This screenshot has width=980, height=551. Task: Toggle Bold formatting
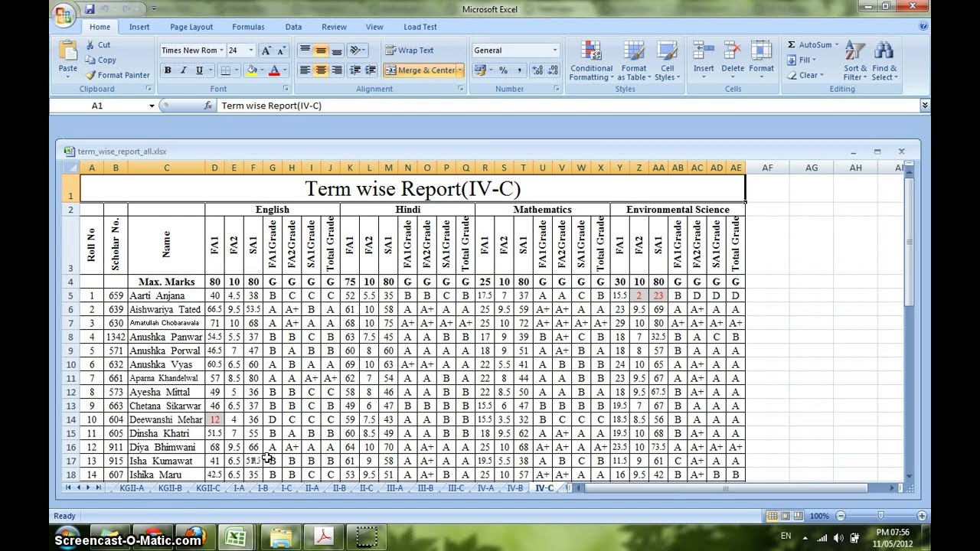pos(168,70)
